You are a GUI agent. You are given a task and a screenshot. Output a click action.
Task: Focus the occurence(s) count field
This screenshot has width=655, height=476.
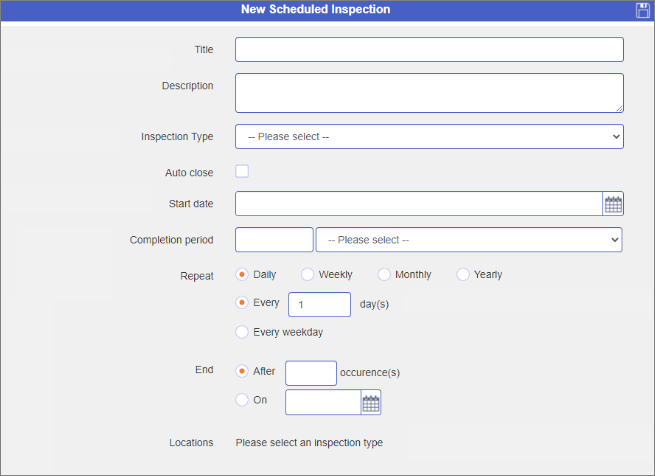pos(311,373)
